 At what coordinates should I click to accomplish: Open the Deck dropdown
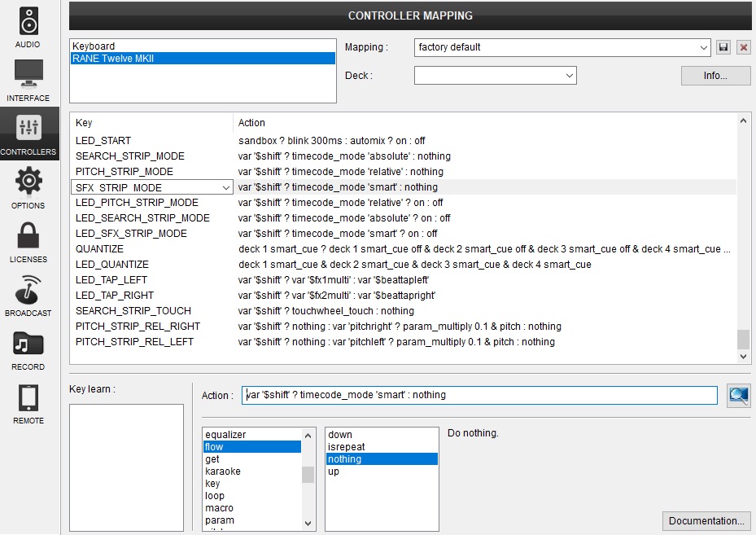(570, 76)
